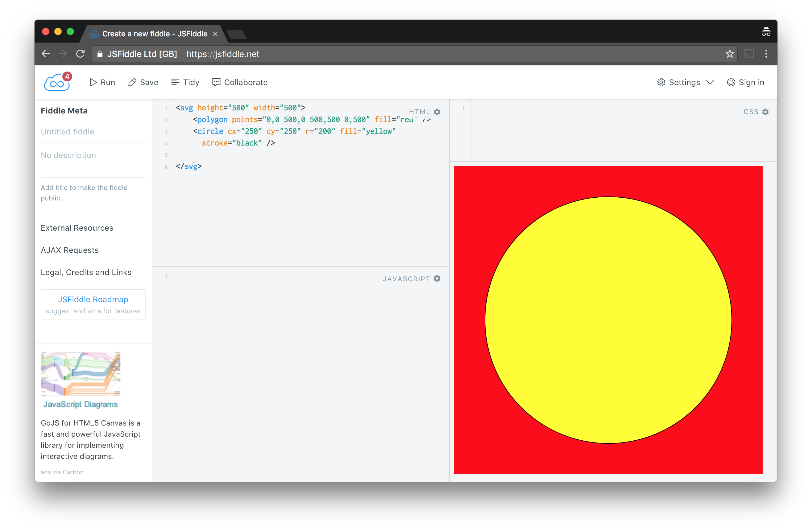Click the cast screen icon

click(748, 54)
